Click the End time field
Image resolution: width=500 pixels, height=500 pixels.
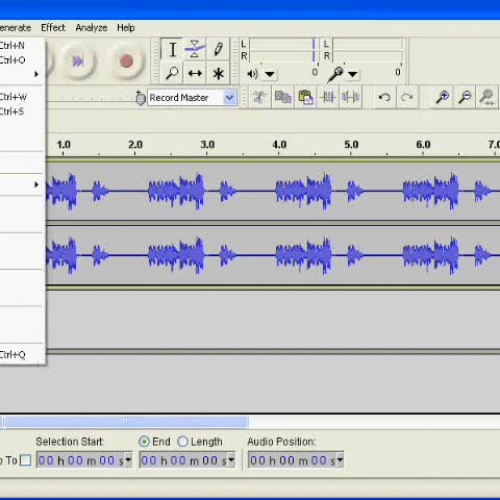pos(184,460)
